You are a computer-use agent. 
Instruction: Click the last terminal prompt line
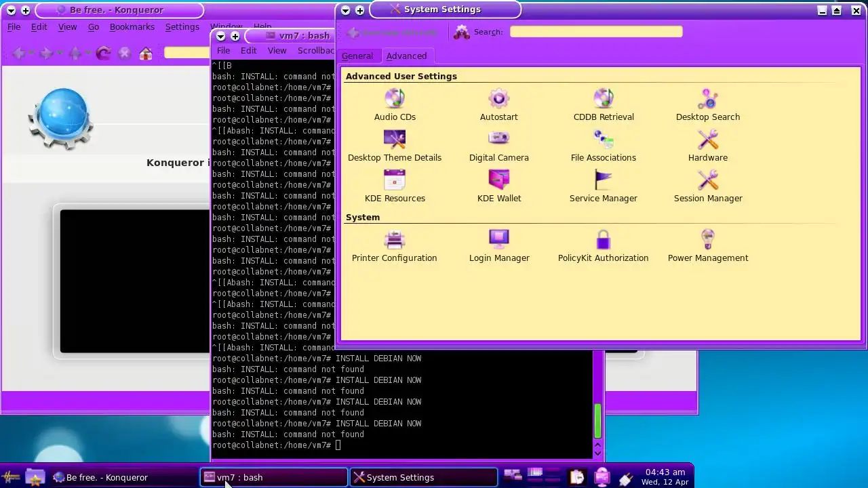click(277, 445)
